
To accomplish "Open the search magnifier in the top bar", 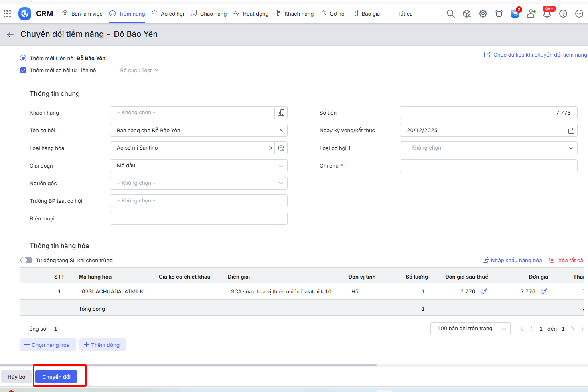I will [x=450, y=14].
